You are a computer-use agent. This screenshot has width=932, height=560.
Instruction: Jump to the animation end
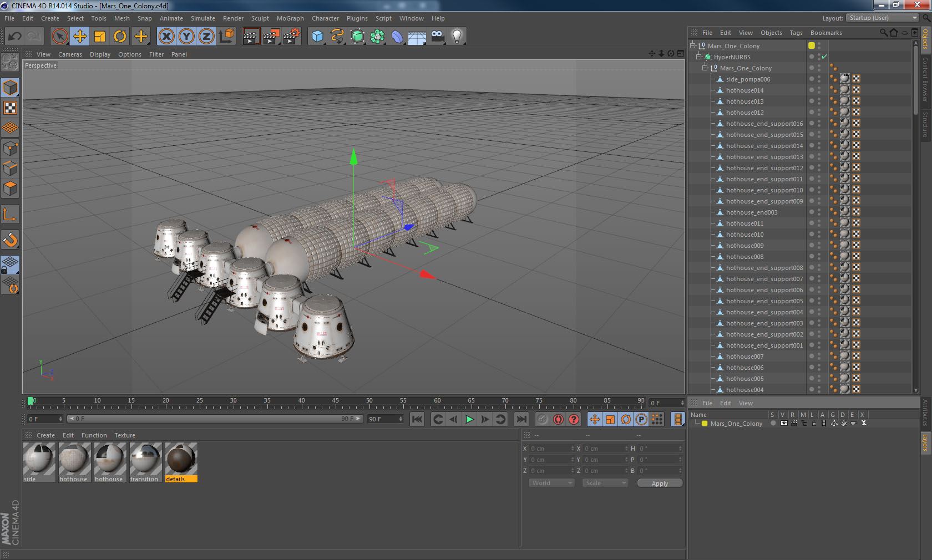pyautogui.click(x=521, y=419)
